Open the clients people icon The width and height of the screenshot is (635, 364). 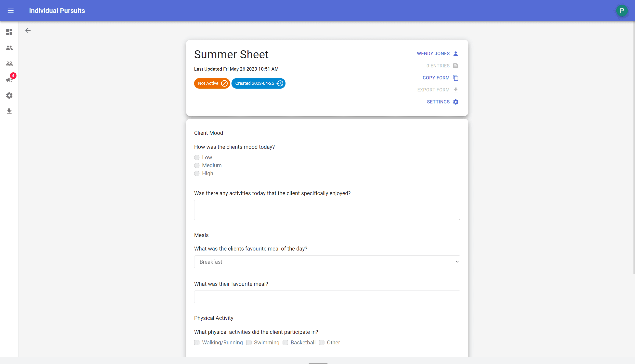click(9, 48)
